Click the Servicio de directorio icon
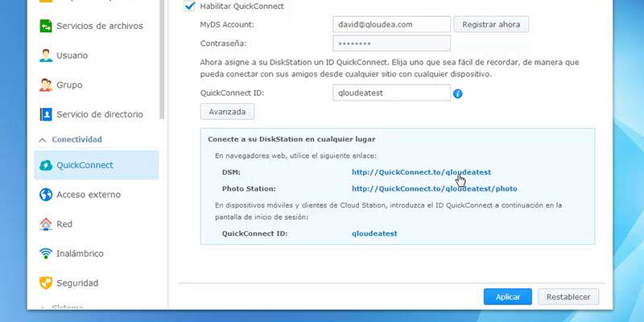Viewport: 644px width, 322px height. coord(46,114)
